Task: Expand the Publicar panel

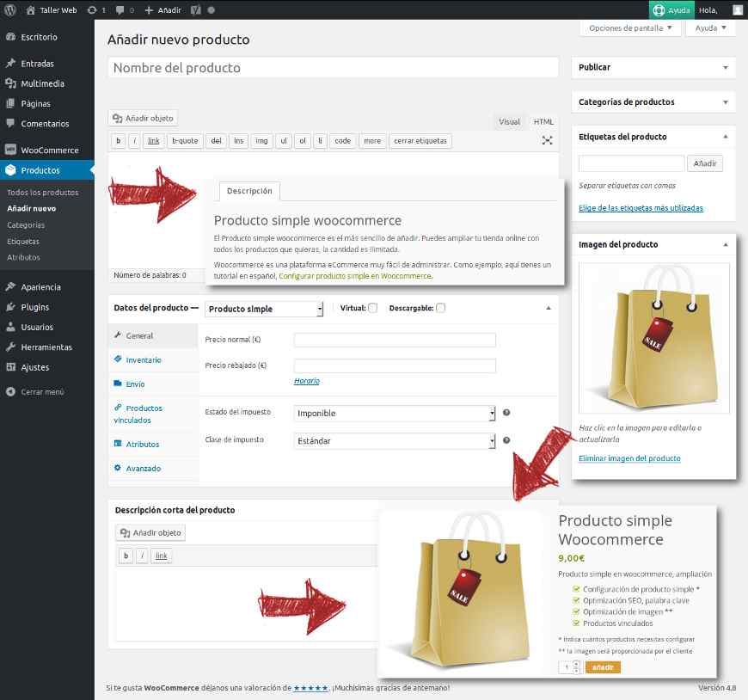Action: pos(726,68)
